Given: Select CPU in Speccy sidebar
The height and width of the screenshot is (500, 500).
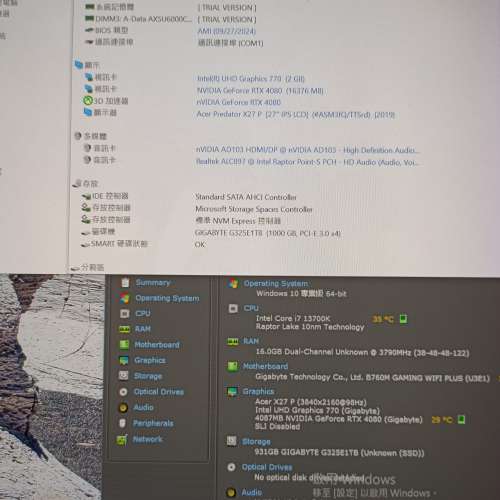Looking at the screenshot, I should 143,313.
